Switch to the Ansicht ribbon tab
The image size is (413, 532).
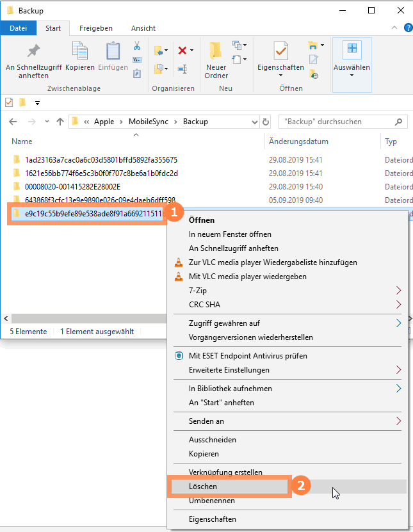(x=143, y=28)
